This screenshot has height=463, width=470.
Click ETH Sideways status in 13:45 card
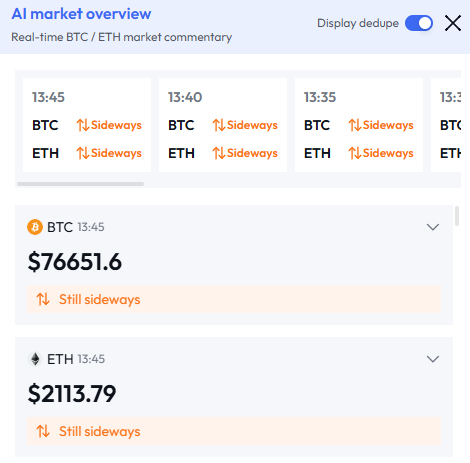pos(109,153)
